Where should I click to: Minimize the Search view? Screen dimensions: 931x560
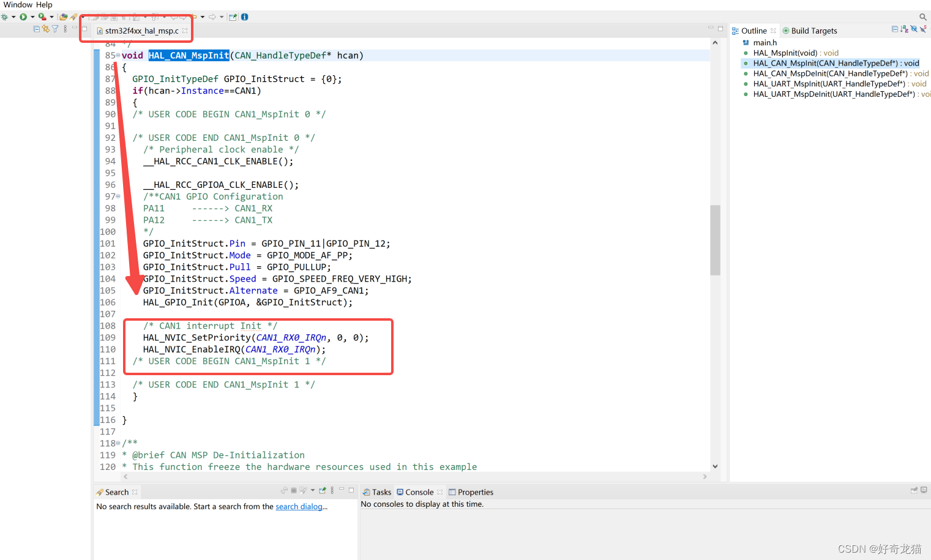pyautogui.click(x=342, y=489)
